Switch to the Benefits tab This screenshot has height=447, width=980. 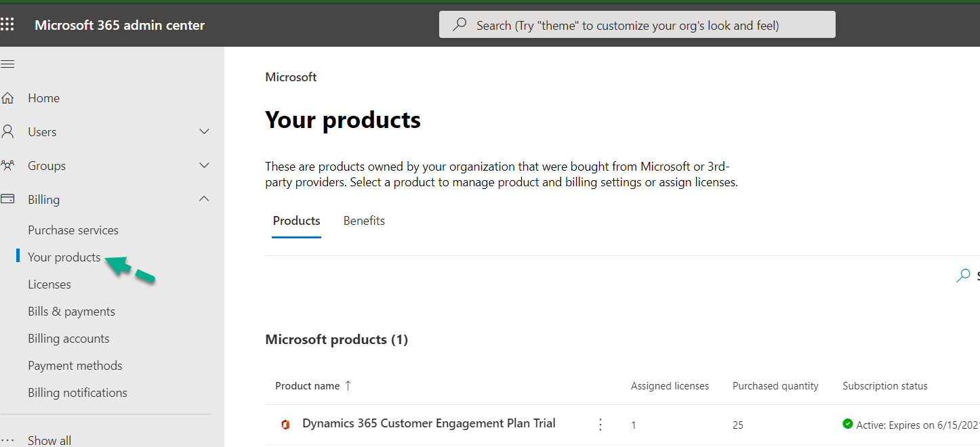[364, 221]
